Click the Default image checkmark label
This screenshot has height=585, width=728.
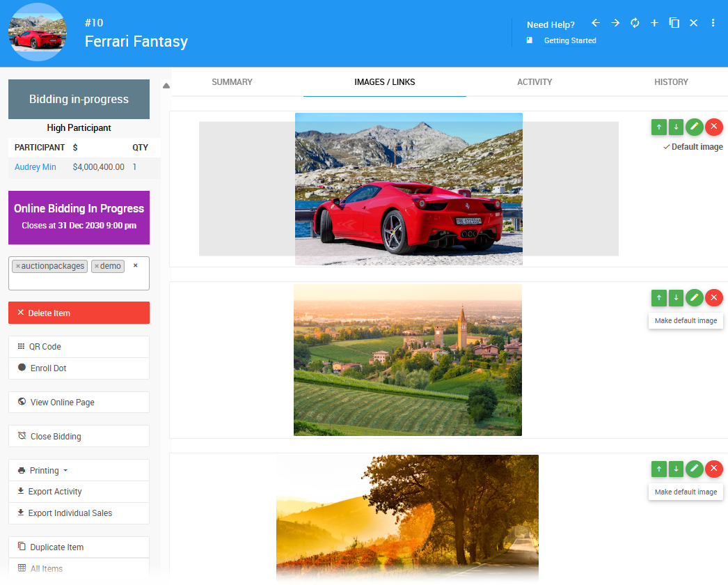[693, 147]
